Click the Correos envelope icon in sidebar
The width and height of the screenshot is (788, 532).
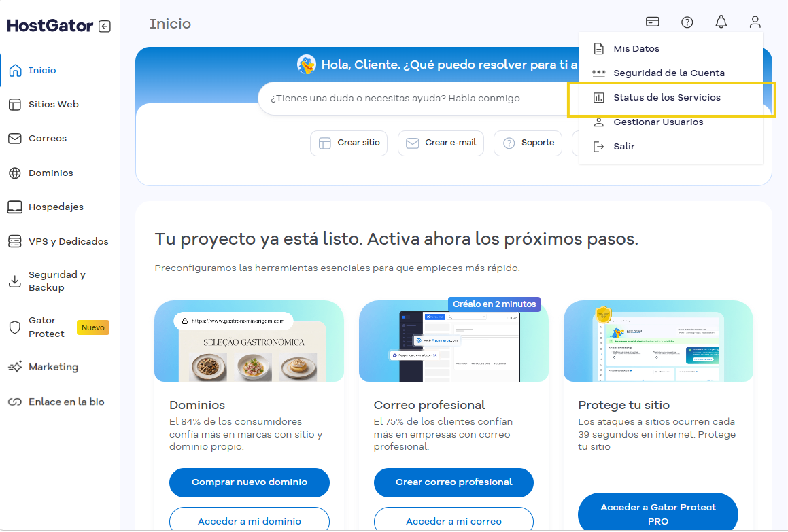tap(15, 139)
